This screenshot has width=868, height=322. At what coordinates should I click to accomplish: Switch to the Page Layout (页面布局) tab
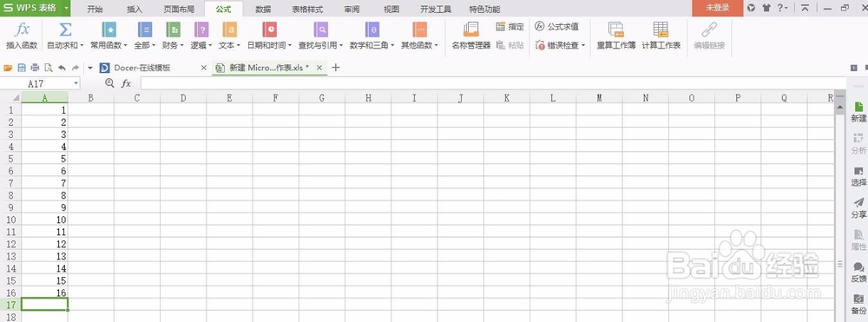tap(178, 9)
